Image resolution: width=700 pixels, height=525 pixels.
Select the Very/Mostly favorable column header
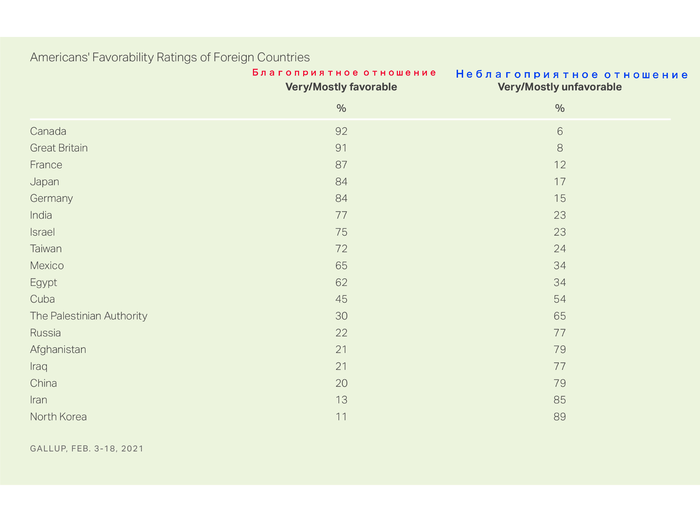coord(341,87)
